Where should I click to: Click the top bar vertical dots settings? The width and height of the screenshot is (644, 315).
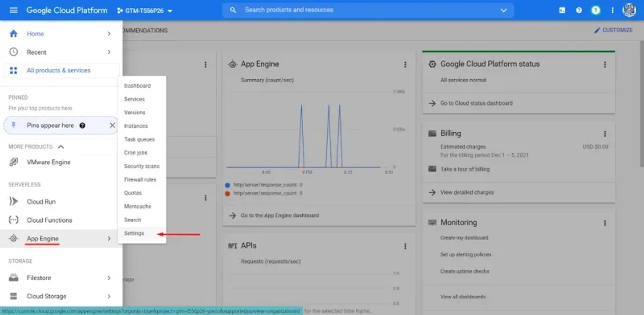pos(612,10)
